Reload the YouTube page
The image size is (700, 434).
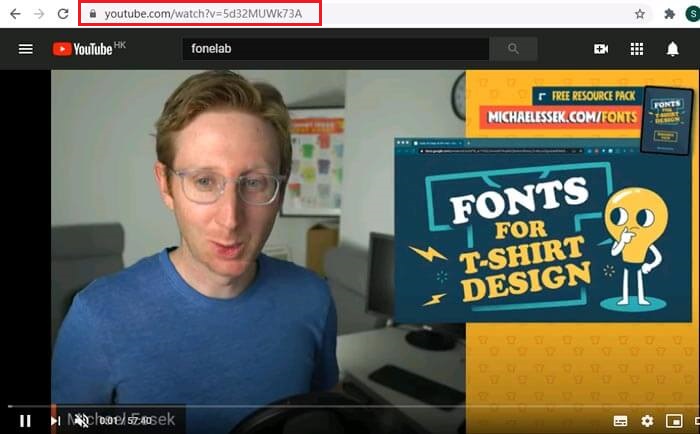[x=63, y=14]
